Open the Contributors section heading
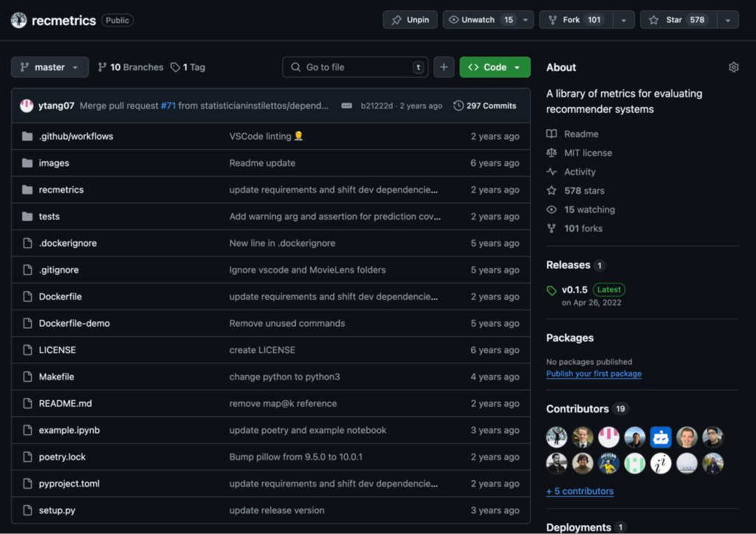 point(577,408)
